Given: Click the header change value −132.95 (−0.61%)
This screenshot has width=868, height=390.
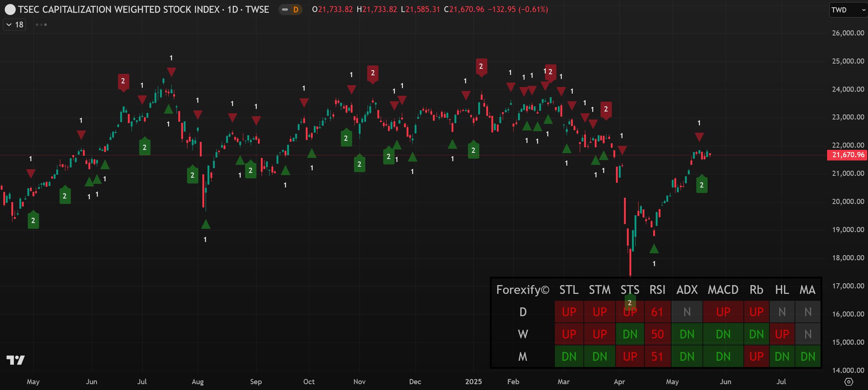Looking at the screenshot, I should [x=518, y=10].
